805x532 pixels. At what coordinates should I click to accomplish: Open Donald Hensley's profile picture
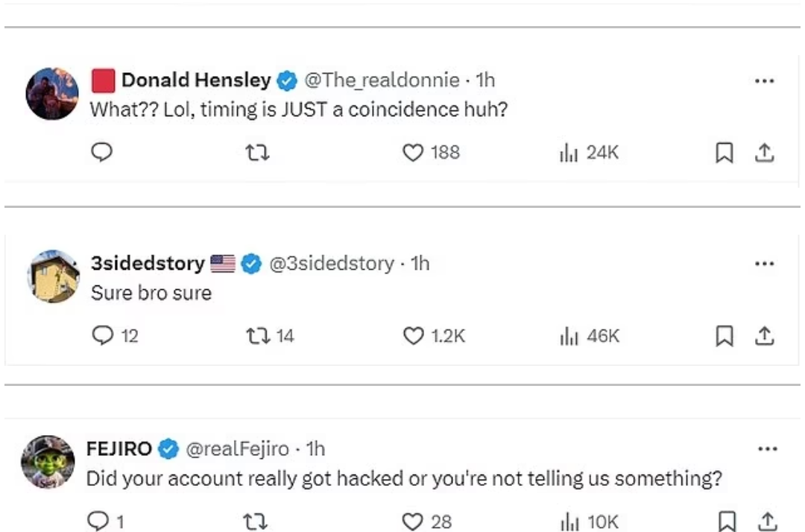52,93
